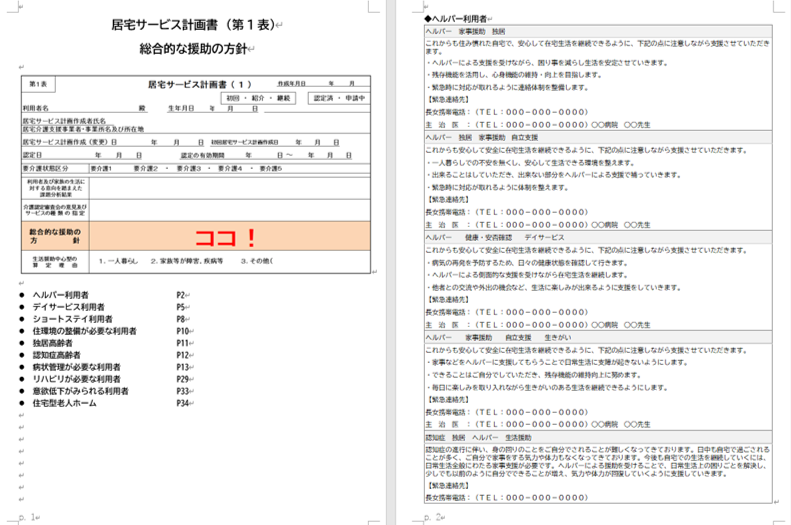
Task: Click the 'p. 2' page footer
Action: 433,517
